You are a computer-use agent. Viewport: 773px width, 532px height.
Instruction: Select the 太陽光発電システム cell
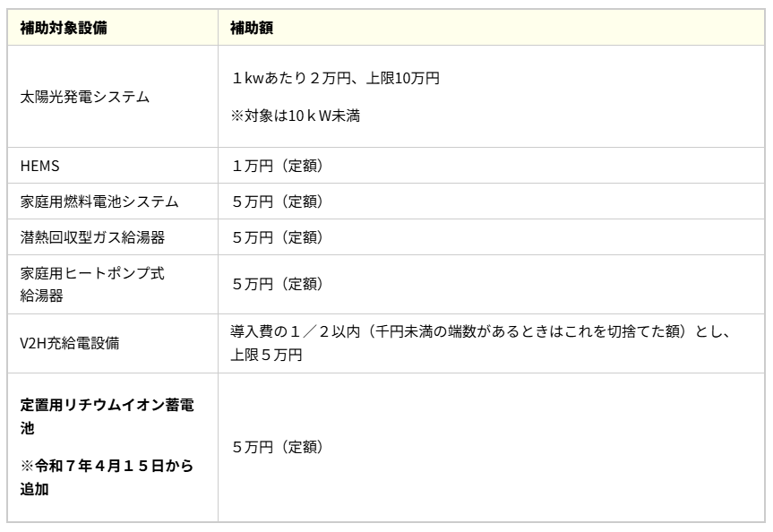click(x=85, y=98)
